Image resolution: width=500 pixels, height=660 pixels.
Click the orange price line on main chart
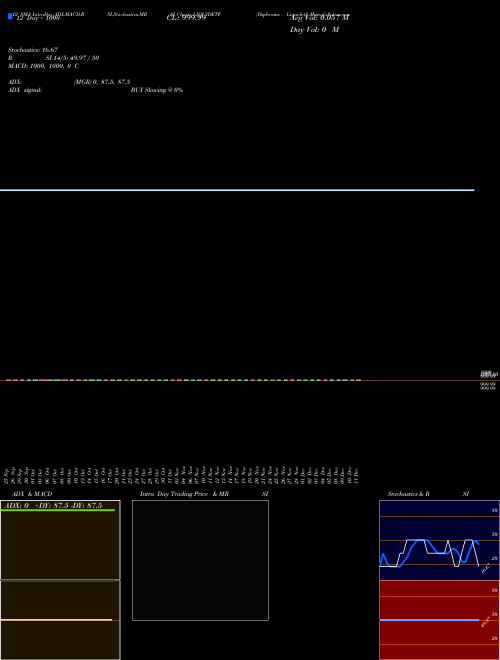(250, 381)
